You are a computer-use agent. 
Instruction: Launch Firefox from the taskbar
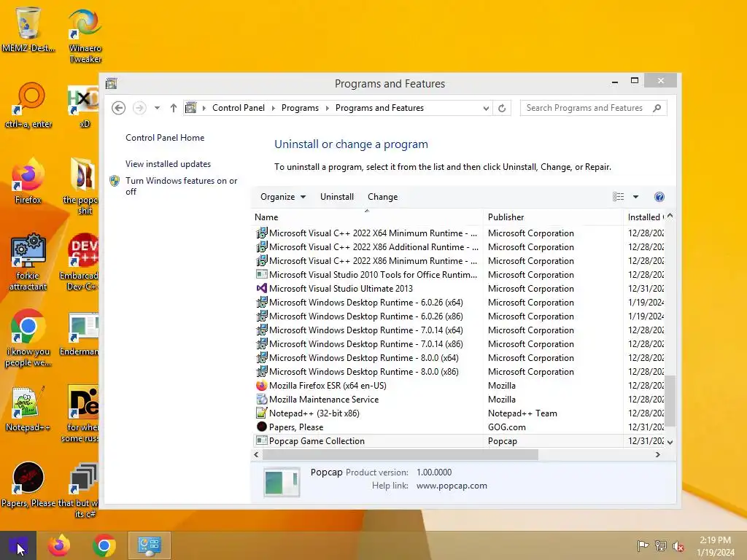tap(59, 545)
